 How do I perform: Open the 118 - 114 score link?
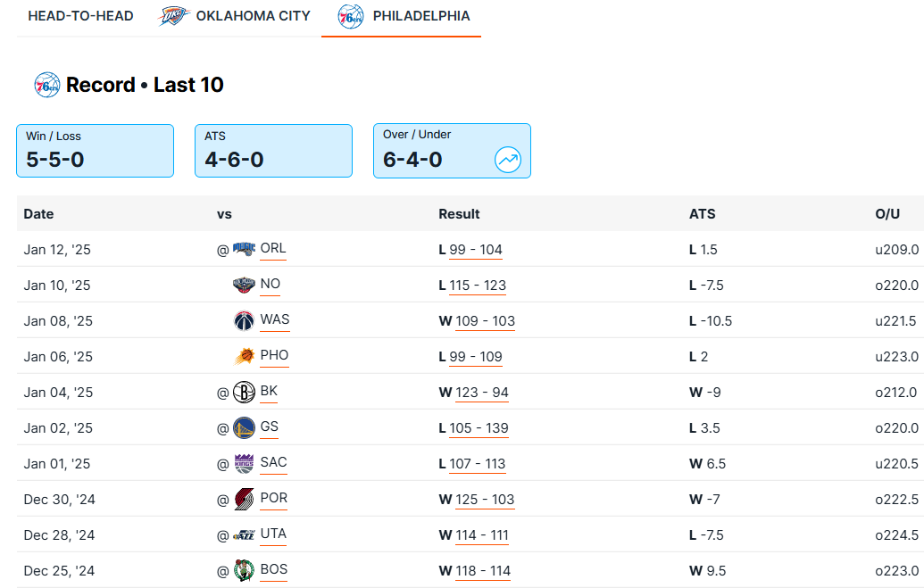tap(483, 572)
